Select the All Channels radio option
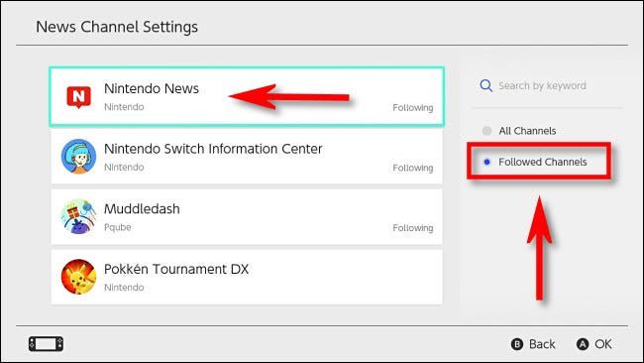 pyautogui.click(x=520, y=131)
